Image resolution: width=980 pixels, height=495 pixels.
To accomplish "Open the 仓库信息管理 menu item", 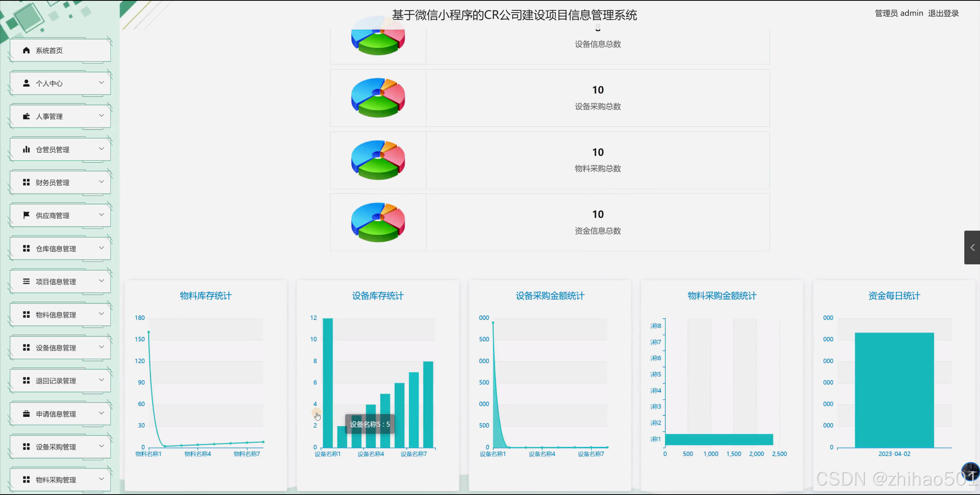I will point(56,248).
